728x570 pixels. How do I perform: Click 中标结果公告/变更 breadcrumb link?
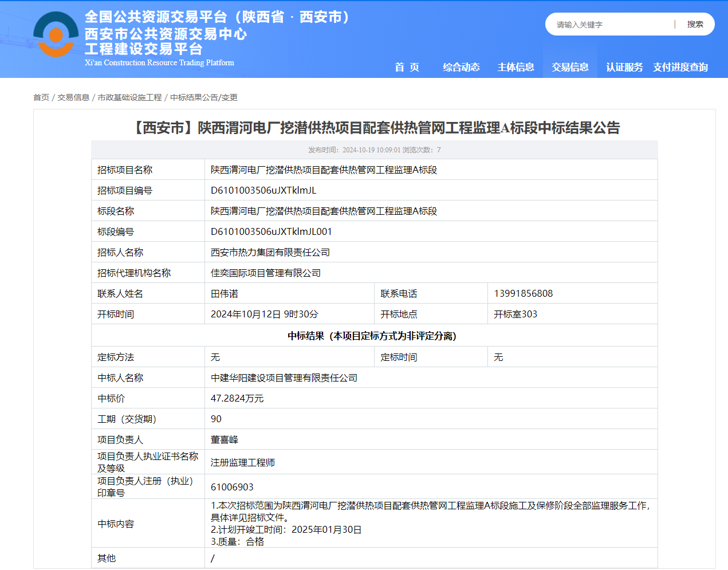click(203, 97)
